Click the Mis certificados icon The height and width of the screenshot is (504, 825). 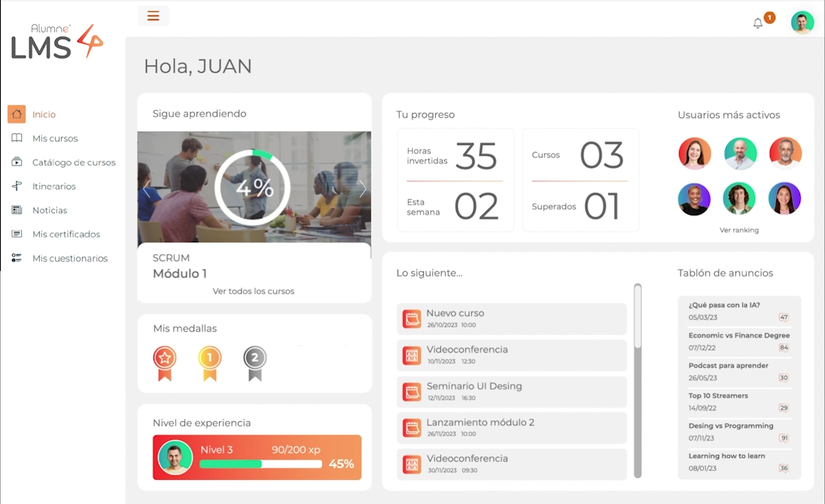(17, 234)
